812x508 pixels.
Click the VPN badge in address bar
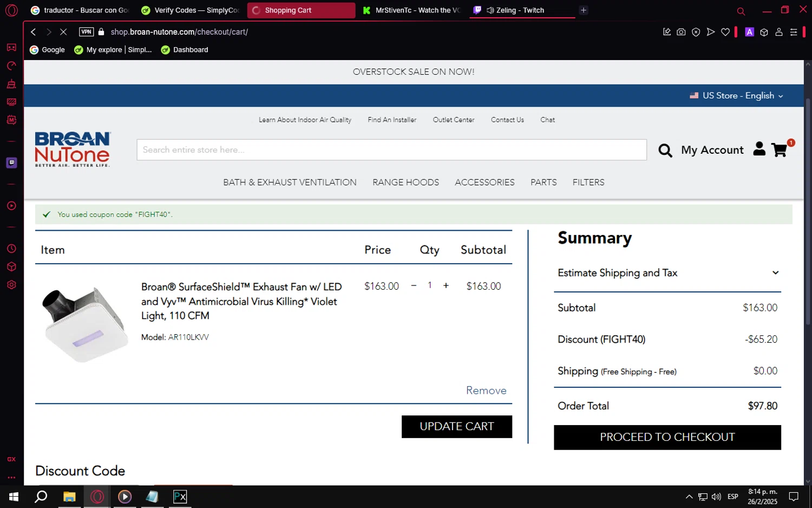(x=86, y=32)
